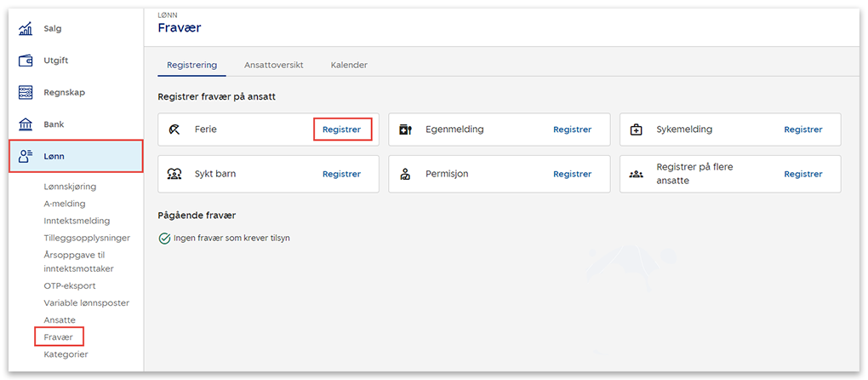Select Fravær in the Lønn submenu
The height and width of the screenshot is (380, 868).
pos(59,337)
